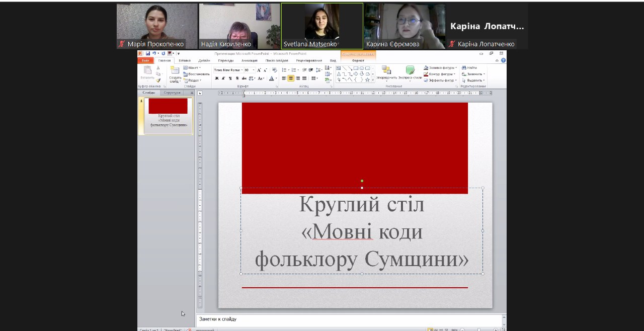
Task: Toggle italic (К) formatting
Action: 224,78
